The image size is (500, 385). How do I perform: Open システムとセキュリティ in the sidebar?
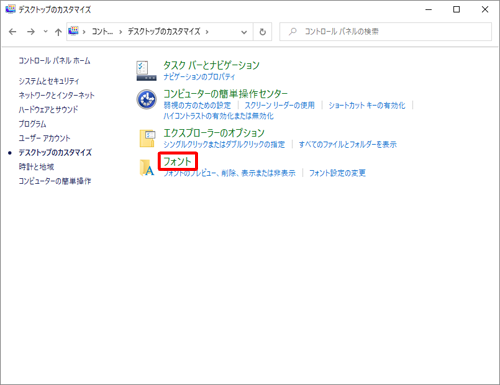tap(49, 81)
